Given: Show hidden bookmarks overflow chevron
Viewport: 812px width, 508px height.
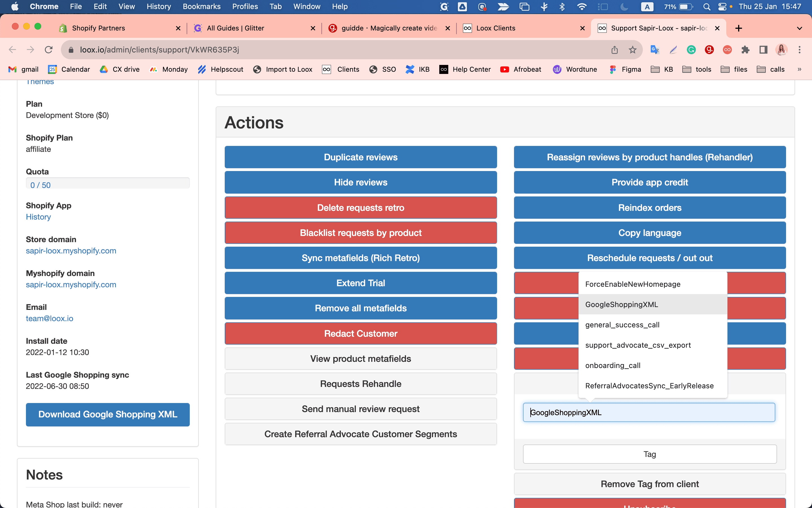Looking at the screenshot, I should (x=799, y=69).
